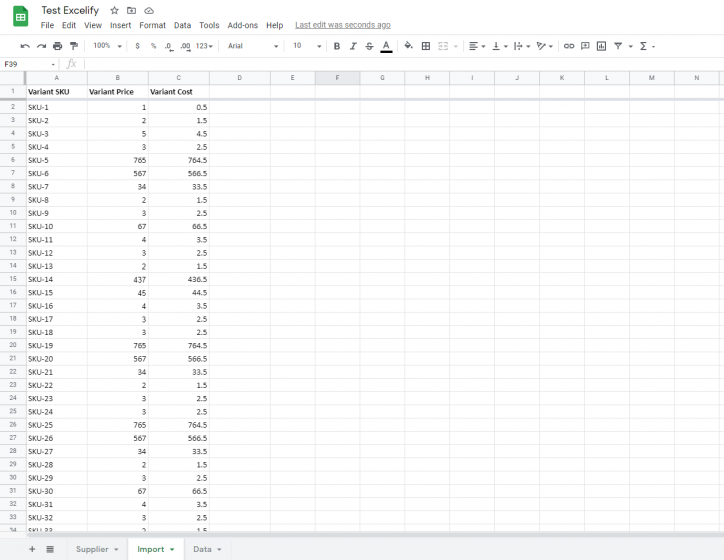Star the Test Excelify document
This screenshot has height=560, width=724.
click(114, 10)
